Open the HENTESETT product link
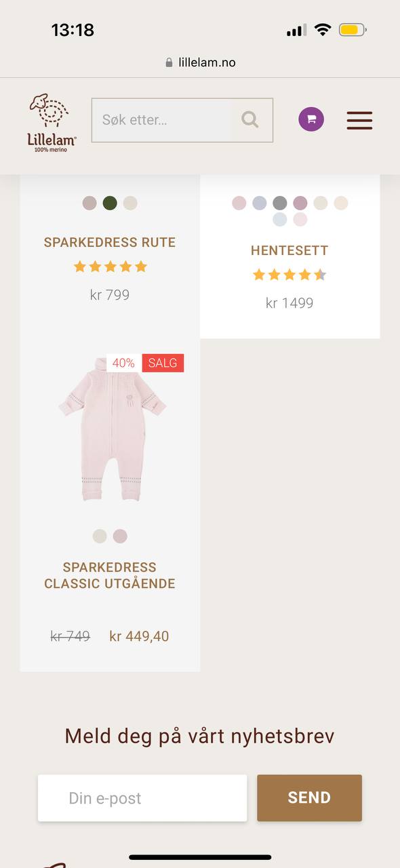The width and height of the screenshot is (400, 868). click(x=289, y=250)
